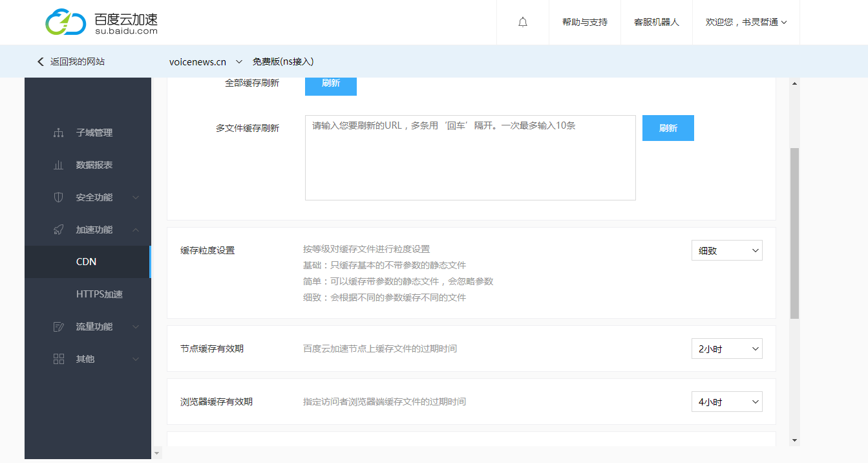This screenshot has height=463, width=868.
Task: Open the 欢迎您，书灵哲通 account dropdown
Action: point(746,22)
